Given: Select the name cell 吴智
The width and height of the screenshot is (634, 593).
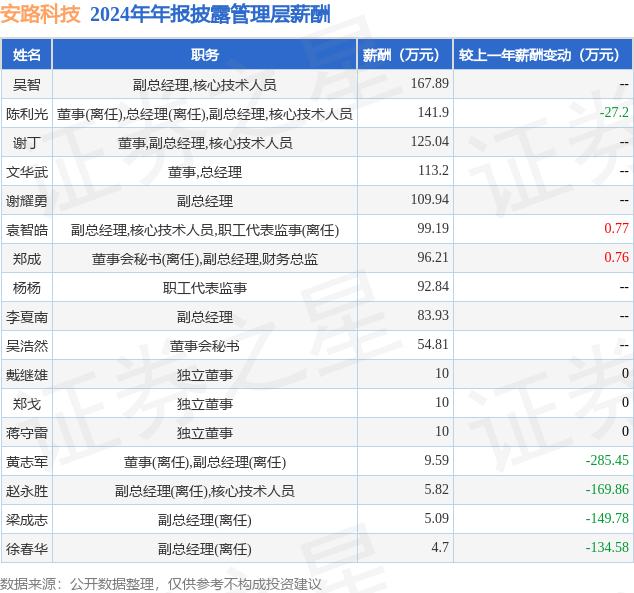Looking at the screenshot, I should point(27,84).
